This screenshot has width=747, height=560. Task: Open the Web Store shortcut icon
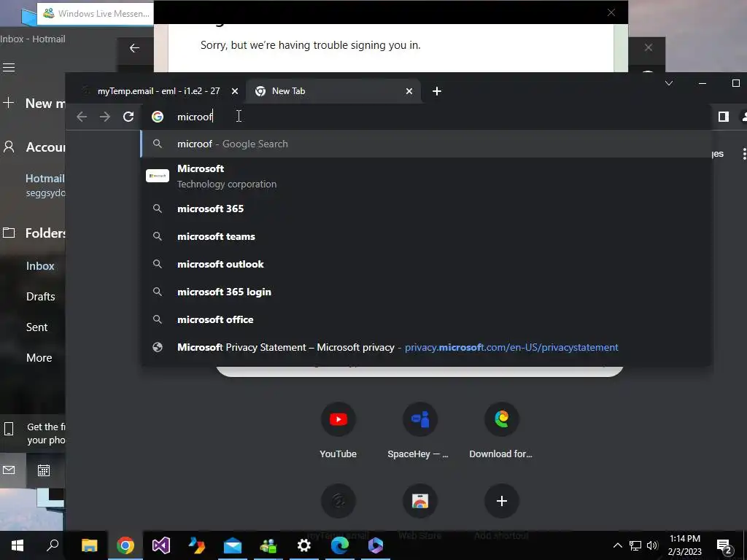(419, 501)
